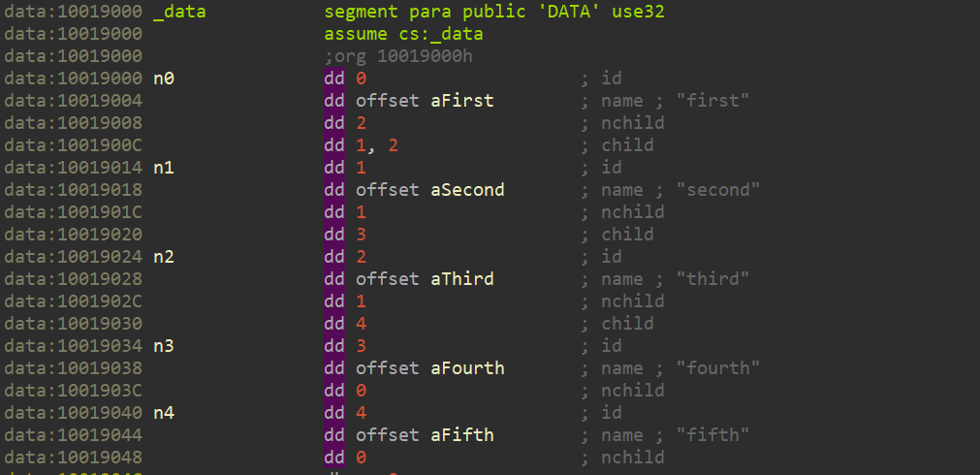Select the assume cs:_data directive

pyautogui.click(x=403, y=35)
